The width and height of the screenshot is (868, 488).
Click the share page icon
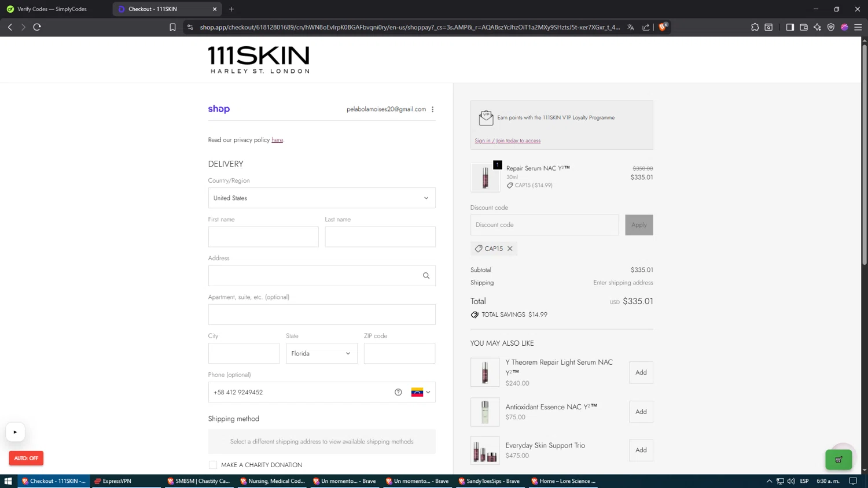pyautogui.click(x=646, y=27)
